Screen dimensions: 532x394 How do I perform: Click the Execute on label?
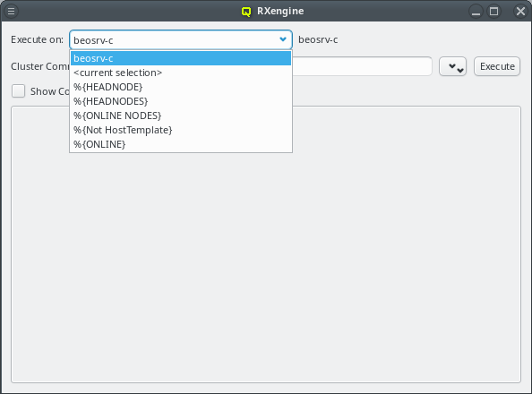37,39
